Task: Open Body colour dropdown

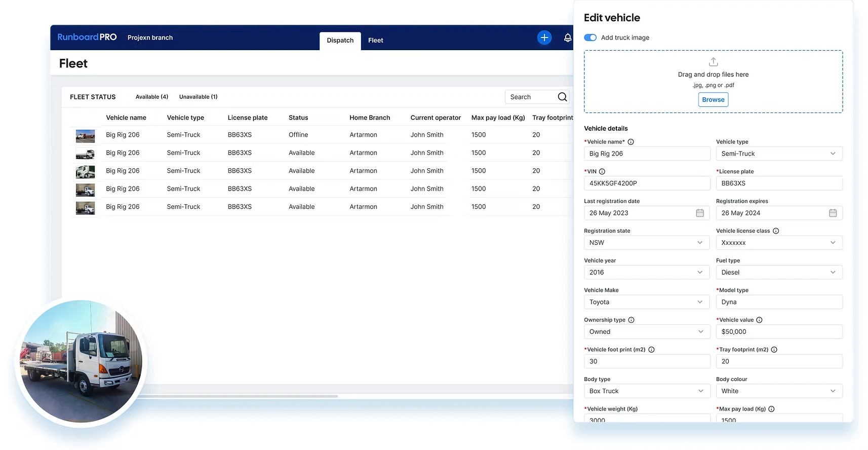Action: click(x=779, y=391)
